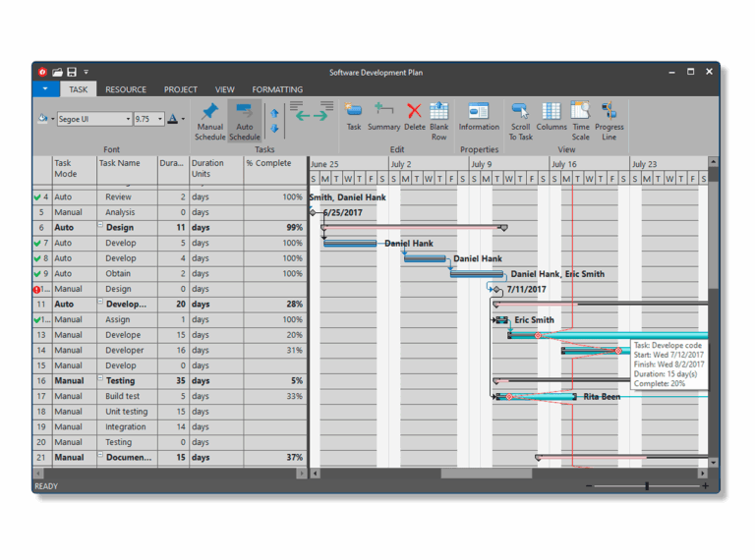Click the green checkmark on row 4
The image size is (755, 560).
[37, 197]
